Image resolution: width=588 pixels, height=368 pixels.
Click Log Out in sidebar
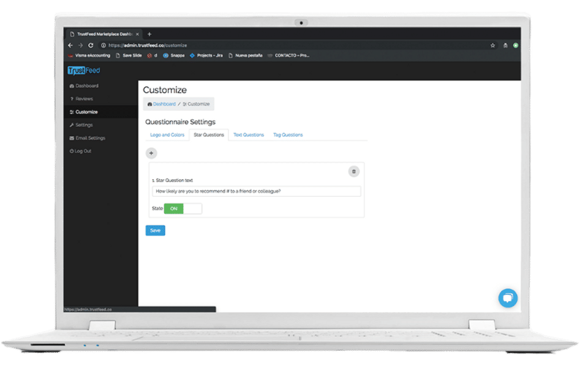pyautogui.click(x=81, y=151)
